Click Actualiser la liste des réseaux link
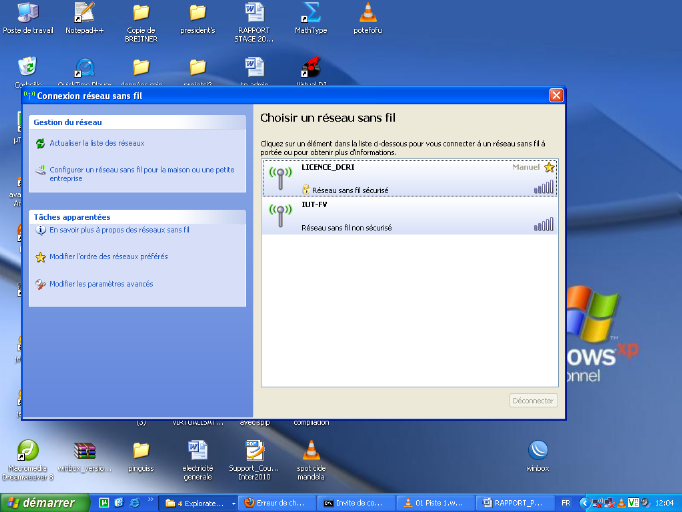Viewport: 682px width, 512px height. click(97, 144)
